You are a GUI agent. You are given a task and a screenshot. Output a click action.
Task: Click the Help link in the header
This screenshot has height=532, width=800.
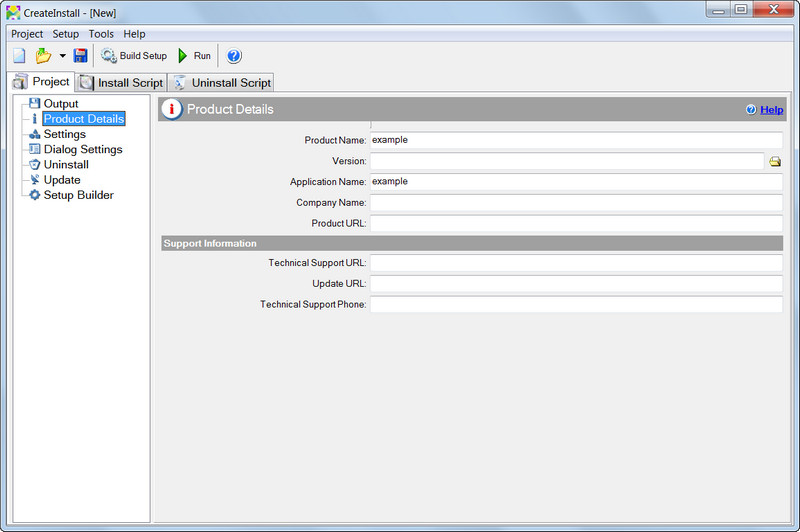771,110
